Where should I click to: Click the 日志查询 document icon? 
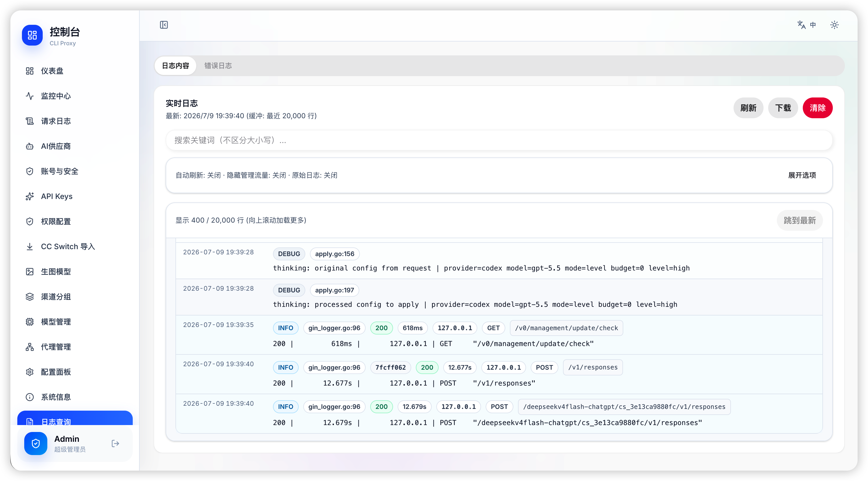point(30,421)
